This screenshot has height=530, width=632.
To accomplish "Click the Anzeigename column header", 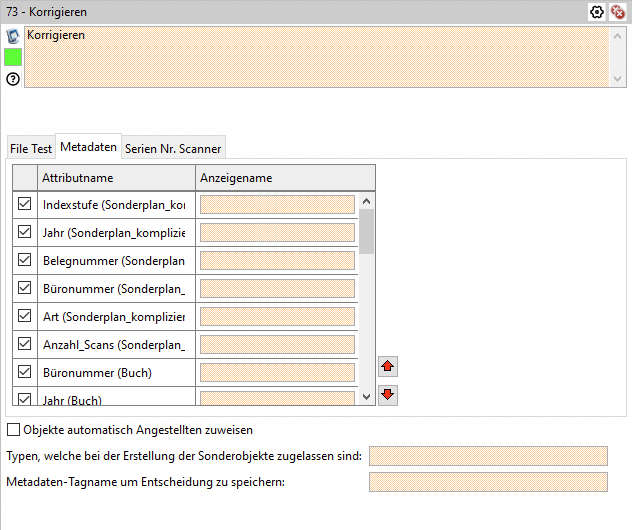I will [x=284, y=178].
